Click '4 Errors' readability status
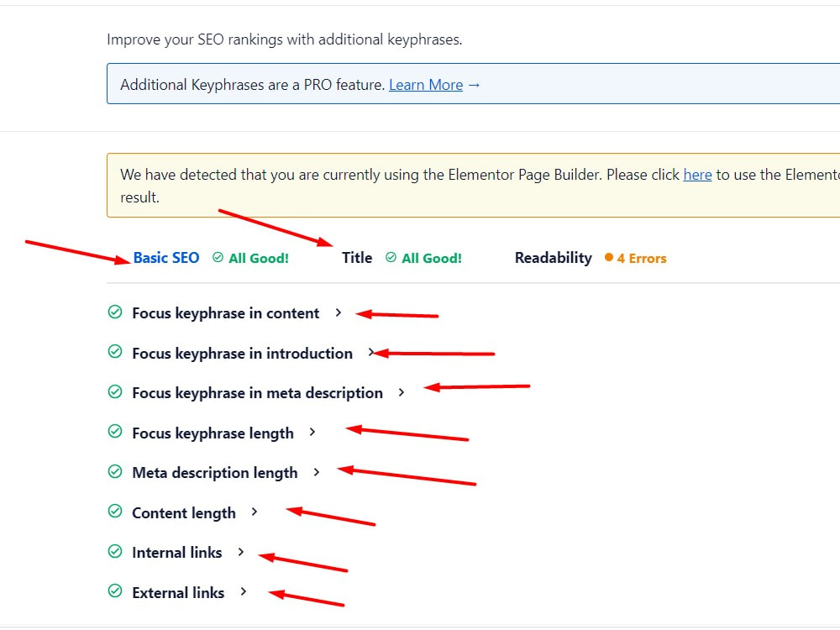The width and height of the screenshot is (840, 630). tap(641, 258)
